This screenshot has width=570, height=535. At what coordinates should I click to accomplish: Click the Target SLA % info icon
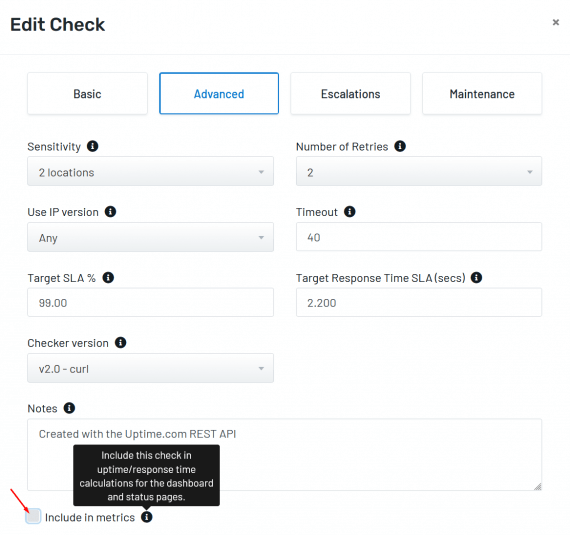[x=108, y=278]
